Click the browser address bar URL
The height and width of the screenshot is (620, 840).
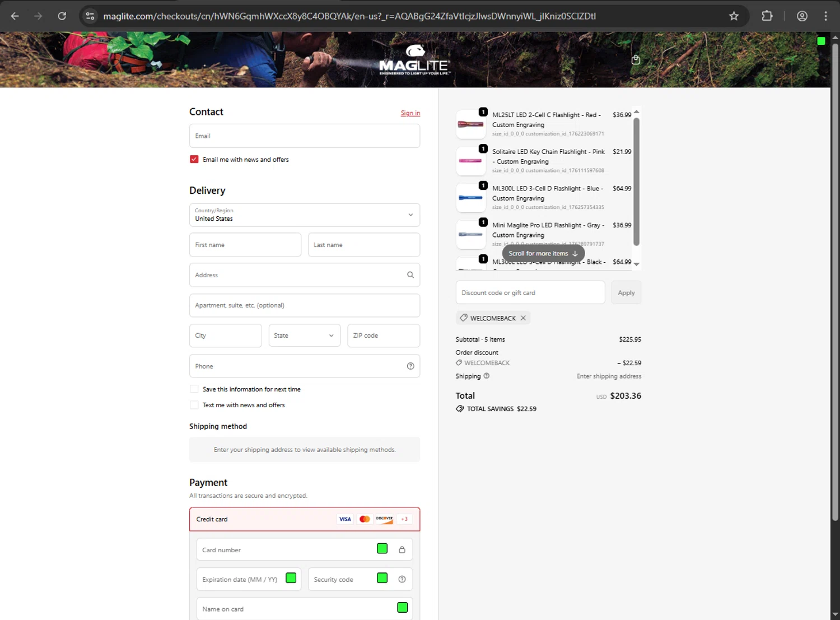349,16
